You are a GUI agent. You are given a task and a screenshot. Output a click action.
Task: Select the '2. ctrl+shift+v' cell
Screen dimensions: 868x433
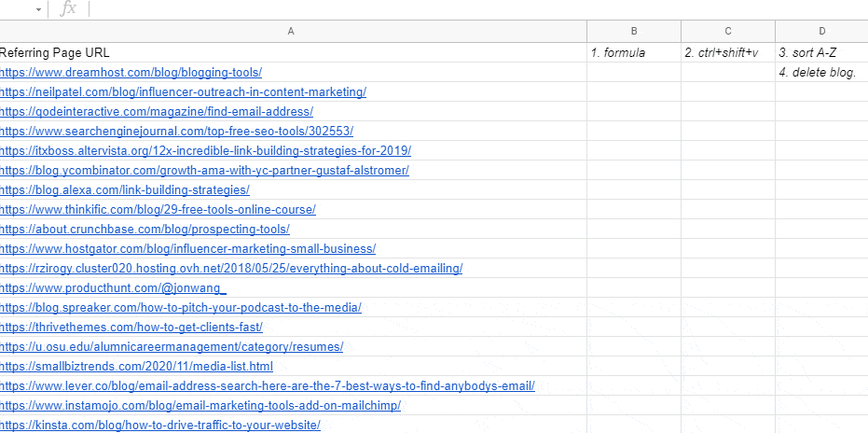[x=728, y=52]
